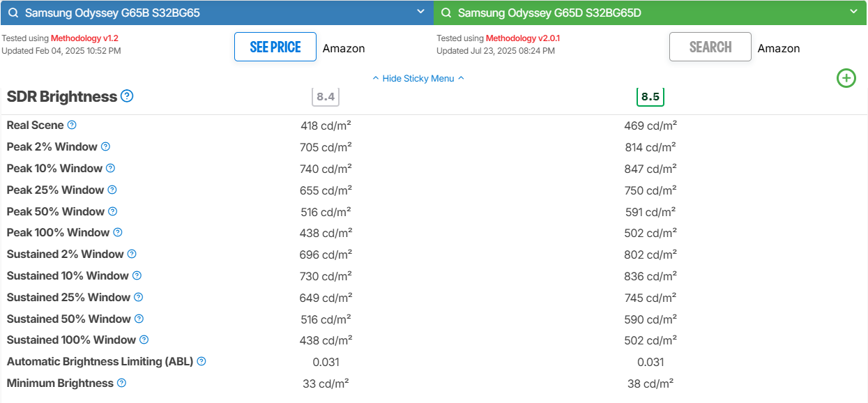Add another product with green plus icon
This screenshot has height=403, width=868.
[846, 78]
